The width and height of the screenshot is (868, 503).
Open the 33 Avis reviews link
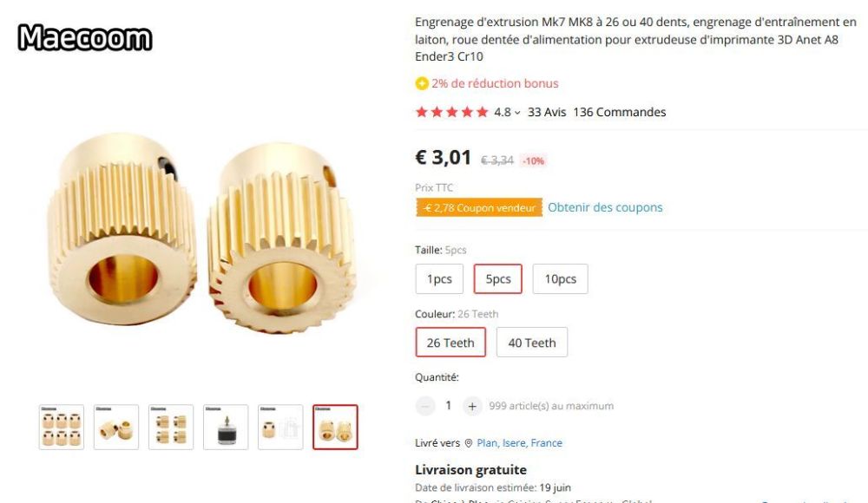coord(547,112)
